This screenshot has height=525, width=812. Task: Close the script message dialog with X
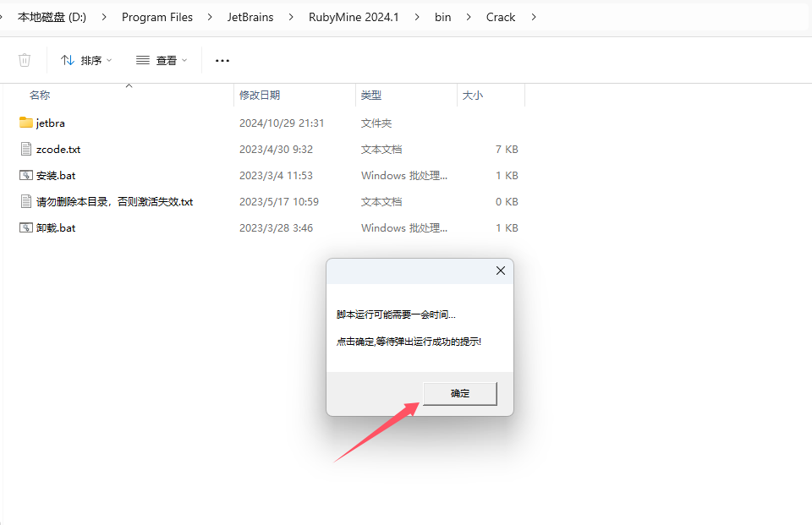pyautogui.click(x=500, y=271)
